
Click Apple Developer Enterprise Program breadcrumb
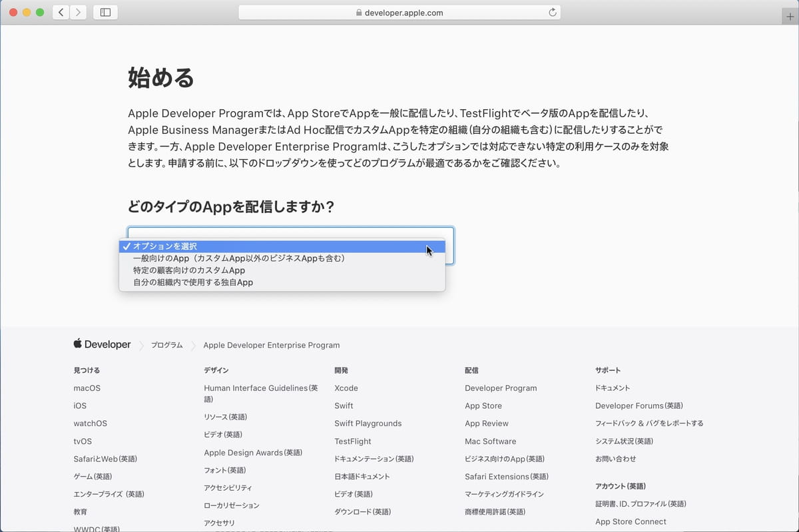[x=272, y=346]
